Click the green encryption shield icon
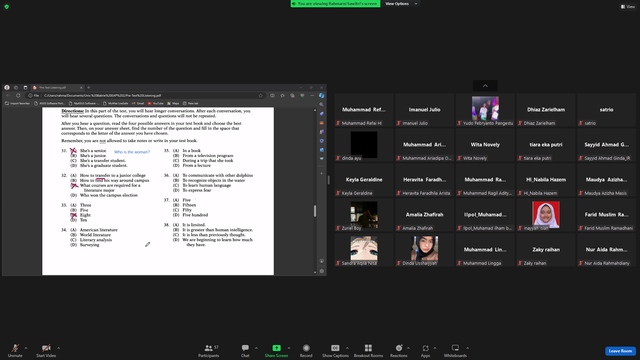 point(7,7)
